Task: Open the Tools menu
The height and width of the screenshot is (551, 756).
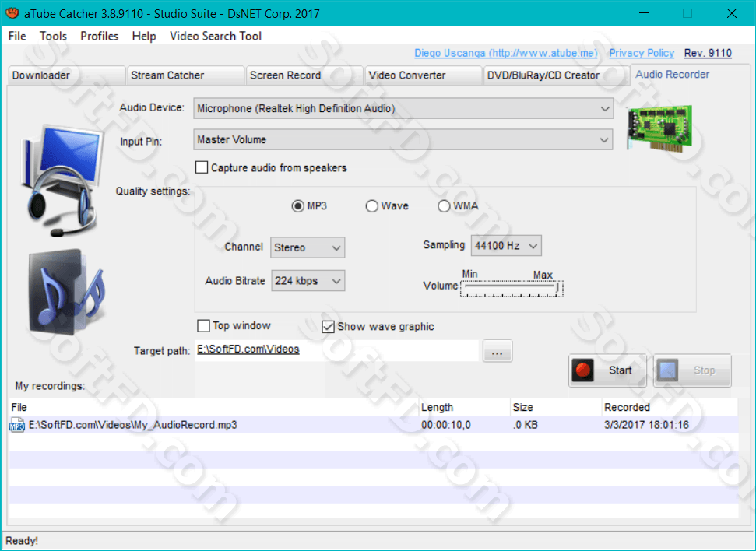Action: [53, 36]
